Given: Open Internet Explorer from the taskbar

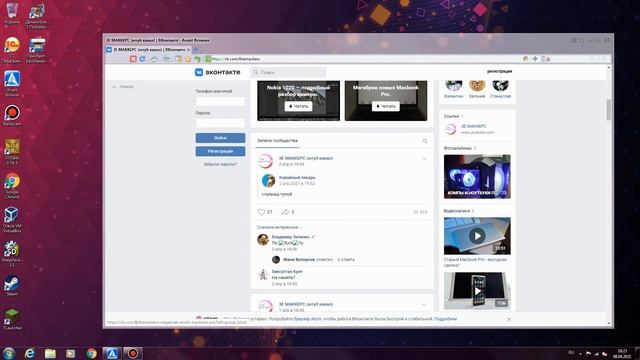Looking at the screenshot, I should [29, 353].
